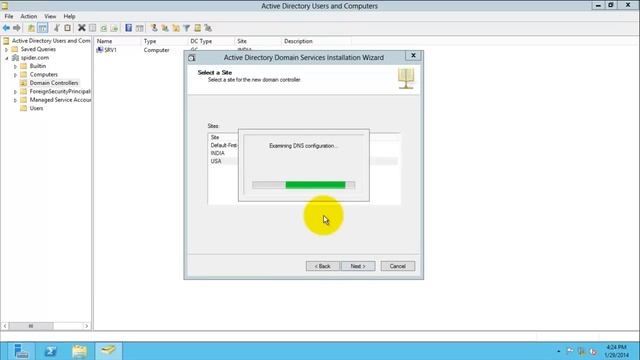Click the Up one level toolbar icon
Image resolution: width=640 pixels, height=360 pixels.
(x=31, y=28)
